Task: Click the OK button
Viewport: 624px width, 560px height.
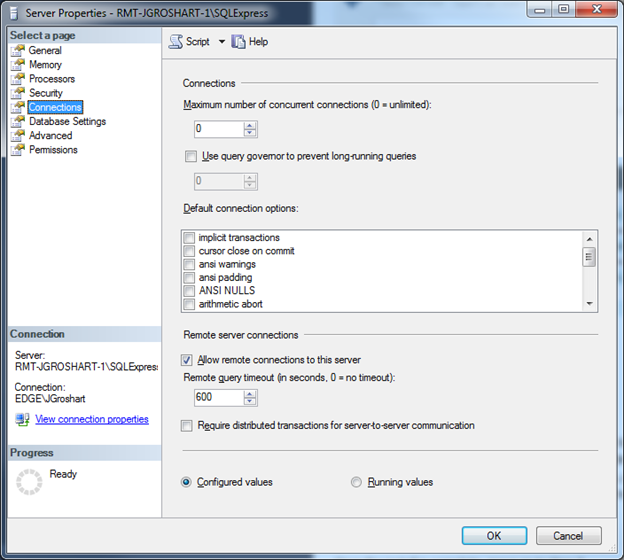Action: tap(494, 536)
